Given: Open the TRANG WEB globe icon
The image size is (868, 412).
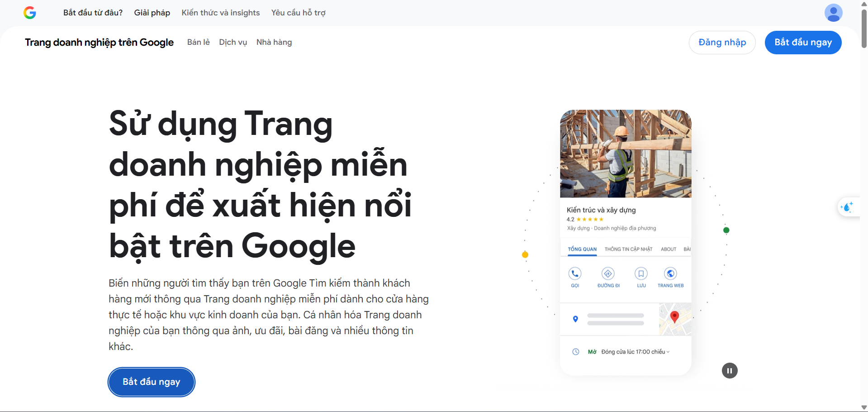Looking at the screenshot, I should click(x=670, y=273).
